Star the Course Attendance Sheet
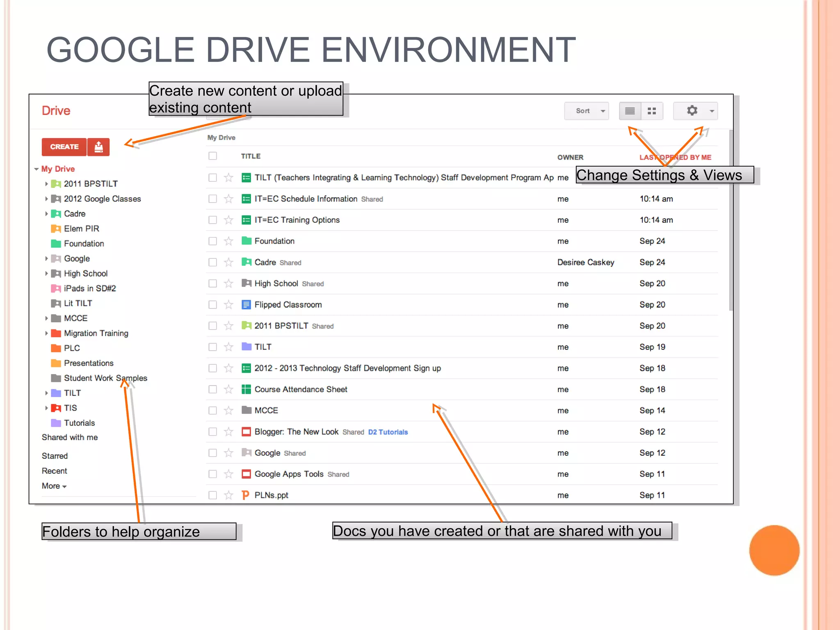 [x=228, y=389]
